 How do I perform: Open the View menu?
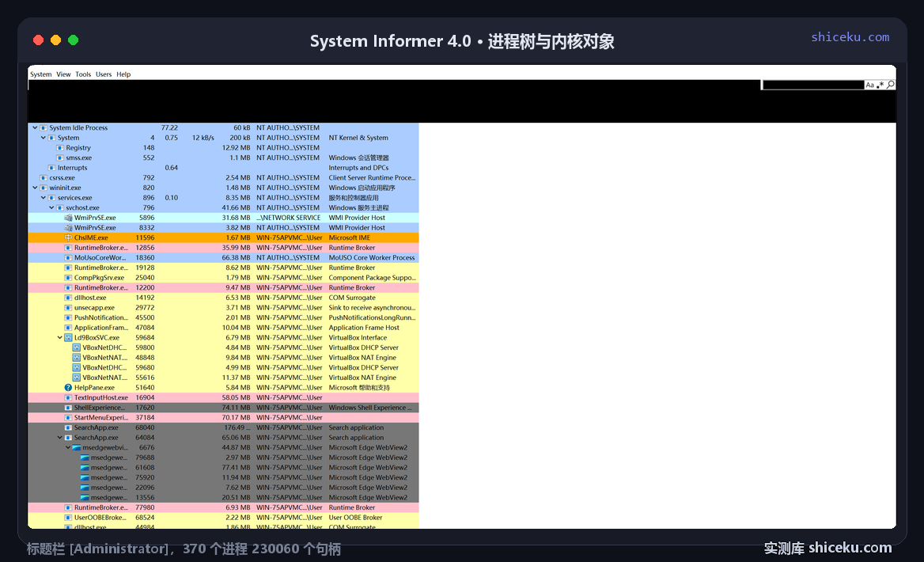63,74
